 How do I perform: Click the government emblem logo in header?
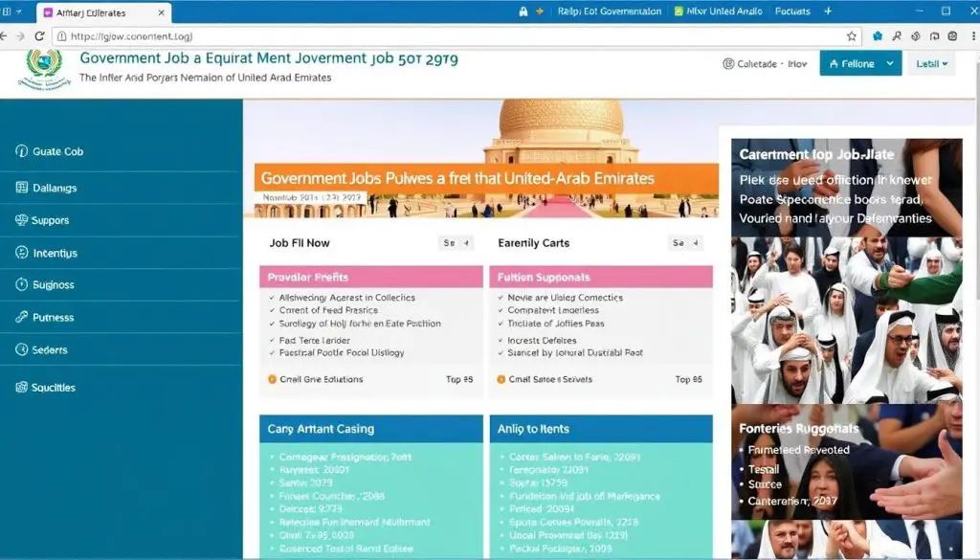(43, 69)
